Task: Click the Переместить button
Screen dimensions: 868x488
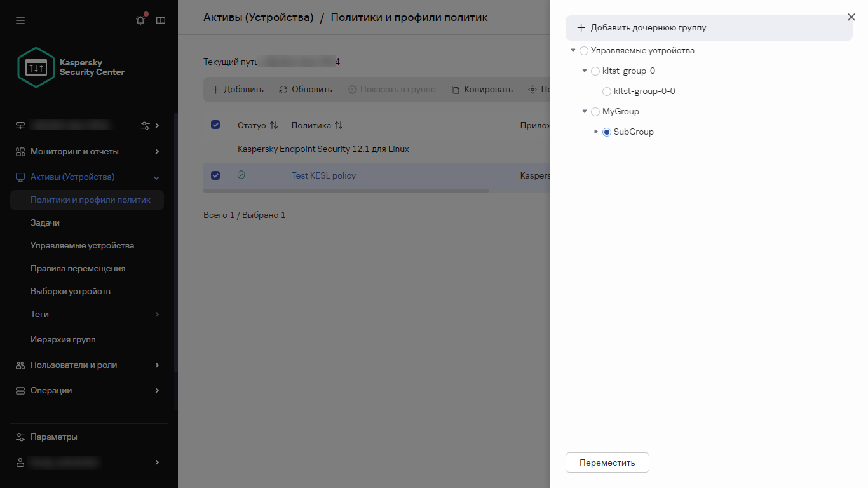Action: click(607, 463)
